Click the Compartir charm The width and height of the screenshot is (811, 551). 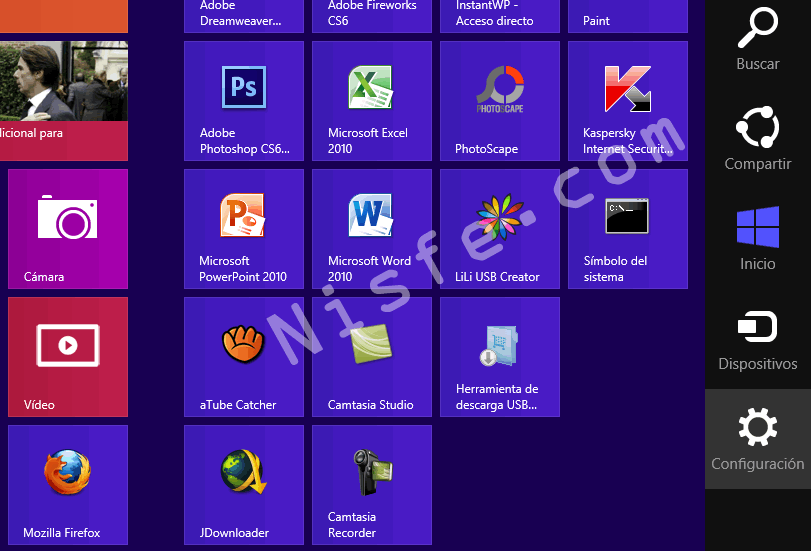pyautogui.click(x=758, y=139)
